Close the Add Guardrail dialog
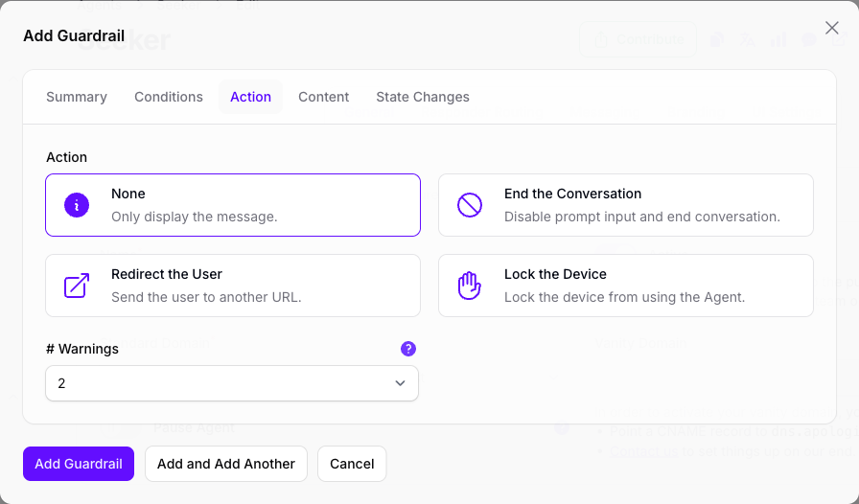Viewport: 859px width, 504px height. (831, 28)
